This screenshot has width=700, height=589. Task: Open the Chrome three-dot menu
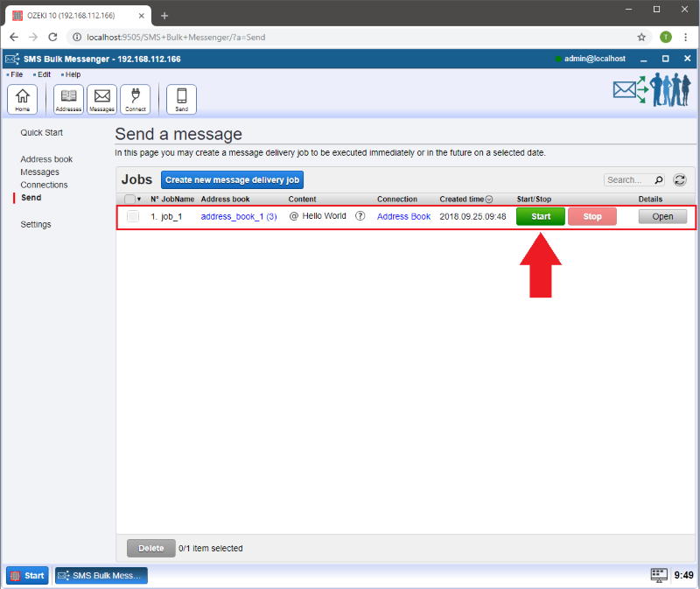coord(685,37)
